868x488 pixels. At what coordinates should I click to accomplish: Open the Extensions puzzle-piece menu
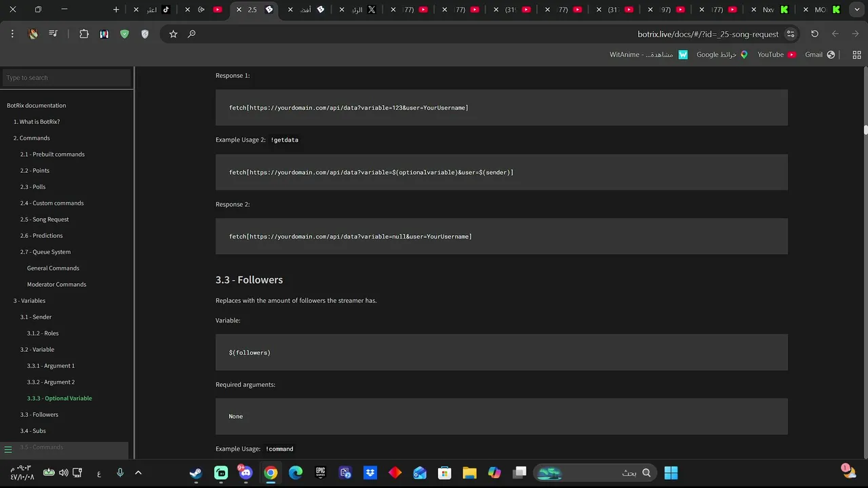[x=84, y=34]
